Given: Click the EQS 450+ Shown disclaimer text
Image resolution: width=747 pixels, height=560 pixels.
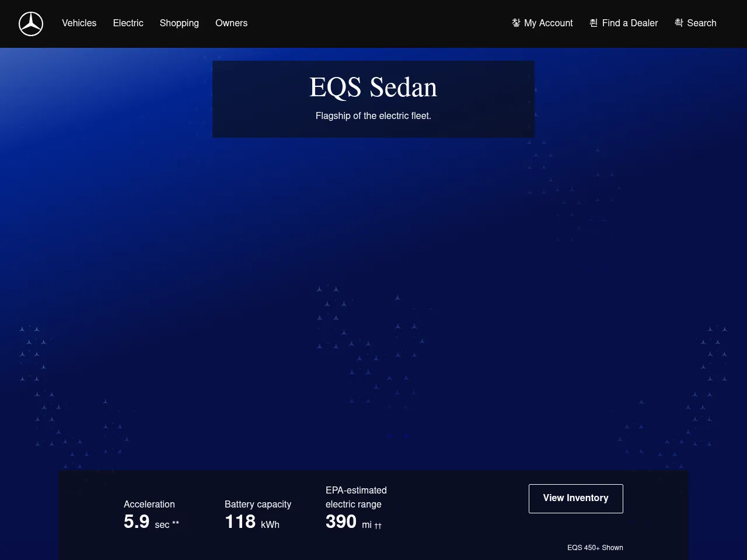Looking at the screenshot, I should [x=595, y=547].
